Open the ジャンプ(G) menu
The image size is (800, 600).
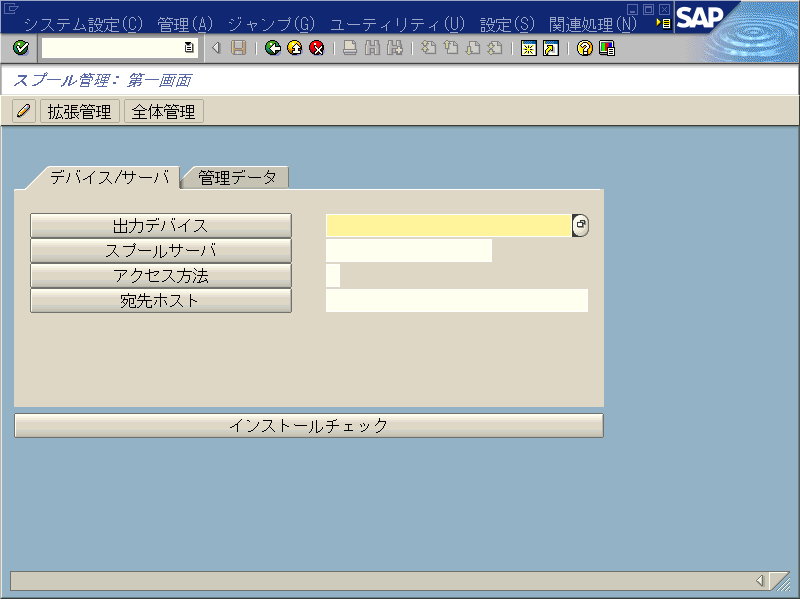point(271,24)
